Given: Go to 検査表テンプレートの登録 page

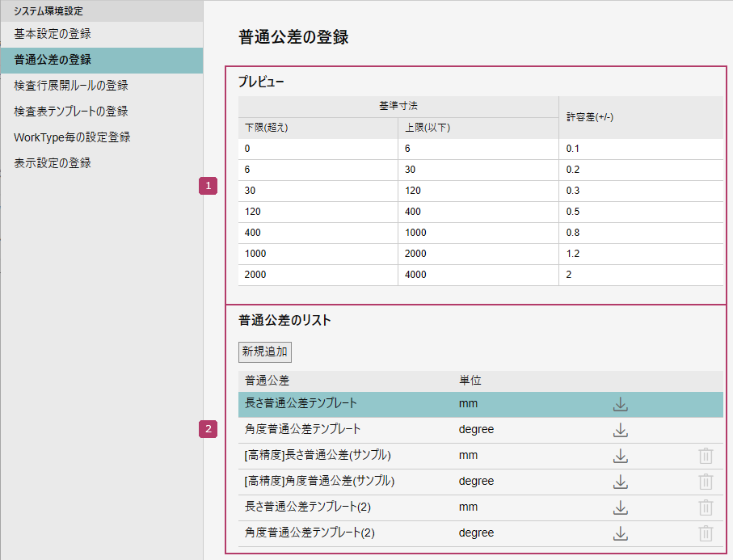Looking at the screenshot, I should [x=71, y=112].
